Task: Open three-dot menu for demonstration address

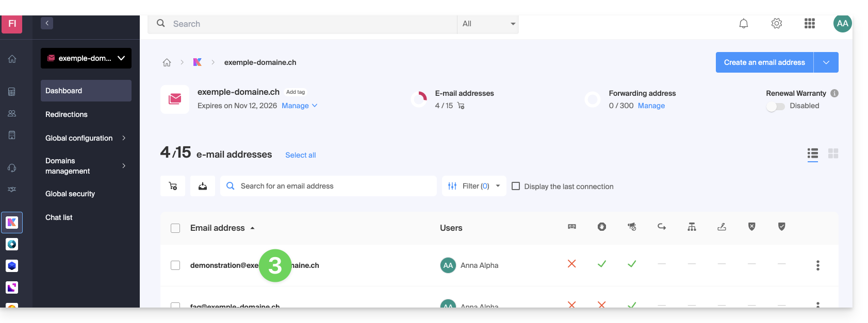Action: coord(817,265)
